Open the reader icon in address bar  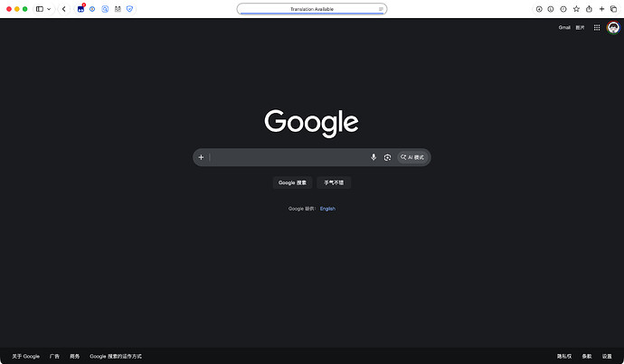coord(381,9)
